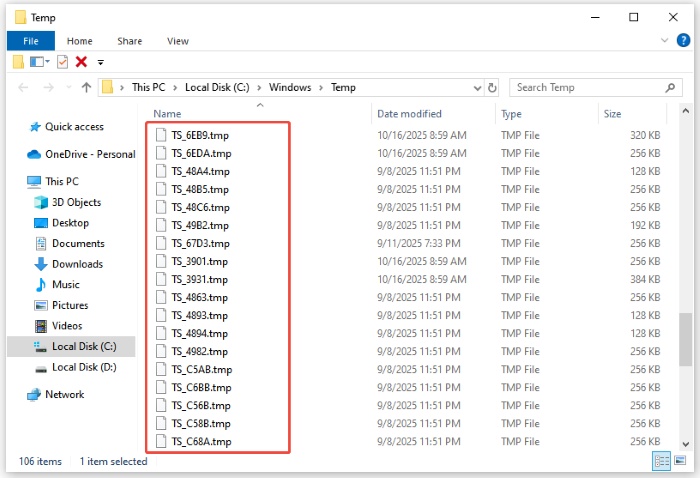Click the search magnifier icon

point(670,87)
